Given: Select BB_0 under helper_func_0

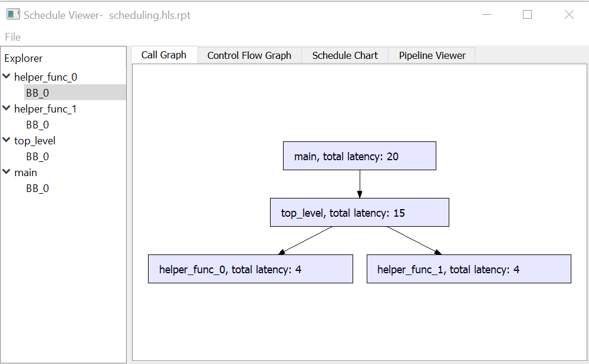Looking at the screenshot, I should 38,92.
